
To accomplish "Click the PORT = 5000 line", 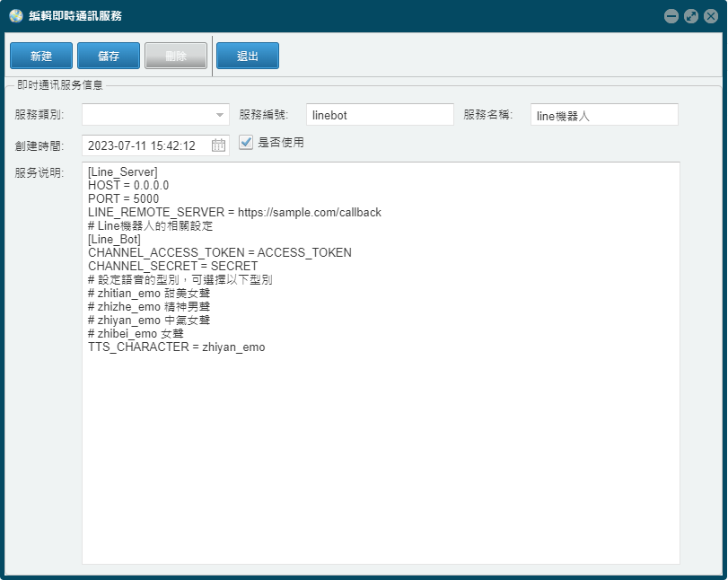I will (x=123, y=198).
